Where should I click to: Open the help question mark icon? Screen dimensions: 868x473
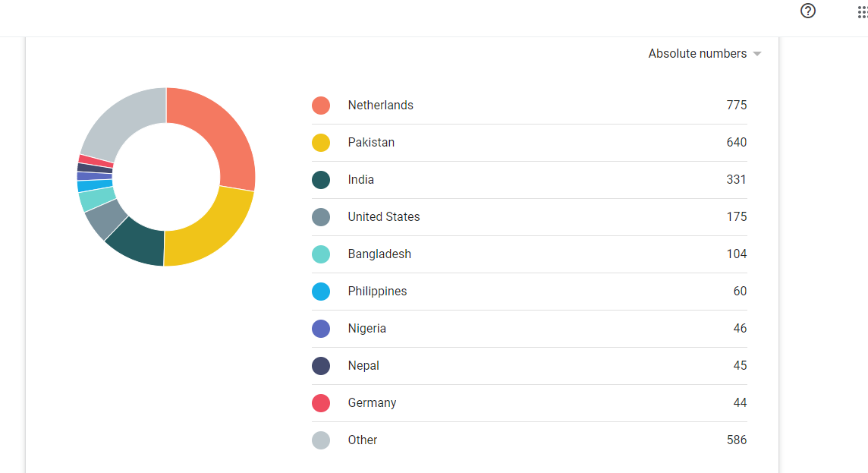tap(807, 11)
